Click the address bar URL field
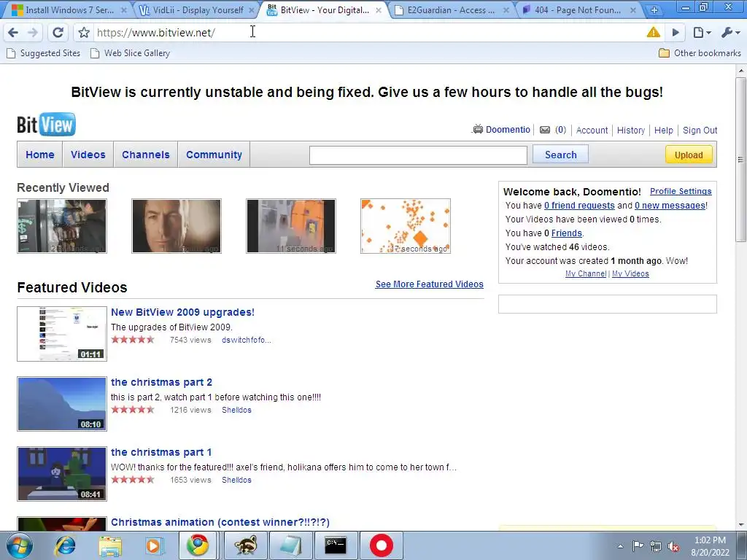The width and height of the screenshot is (747, 560). pyautogui.click(x=367, y=32)
